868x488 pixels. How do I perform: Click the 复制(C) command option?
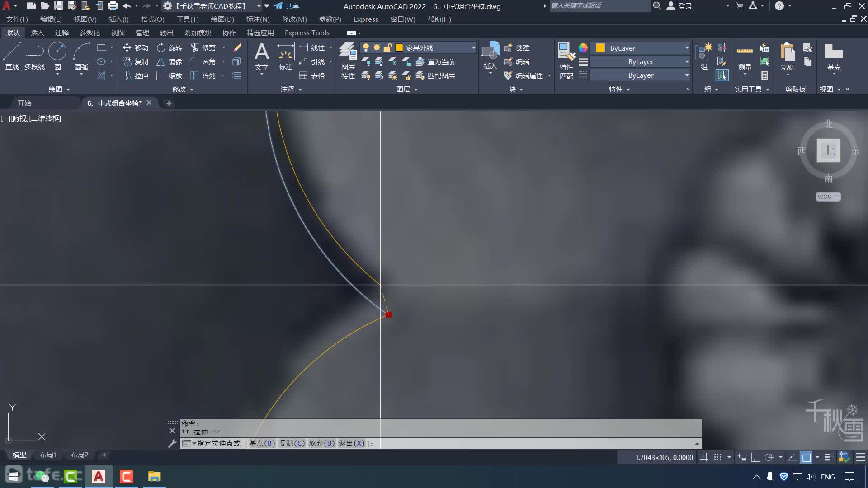(292, 443)
